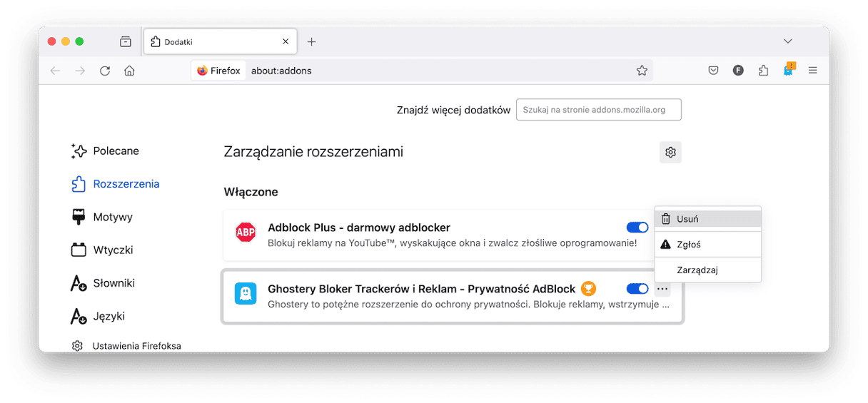Open the Motywy category
Screen dimensions: 868x403
102,217
